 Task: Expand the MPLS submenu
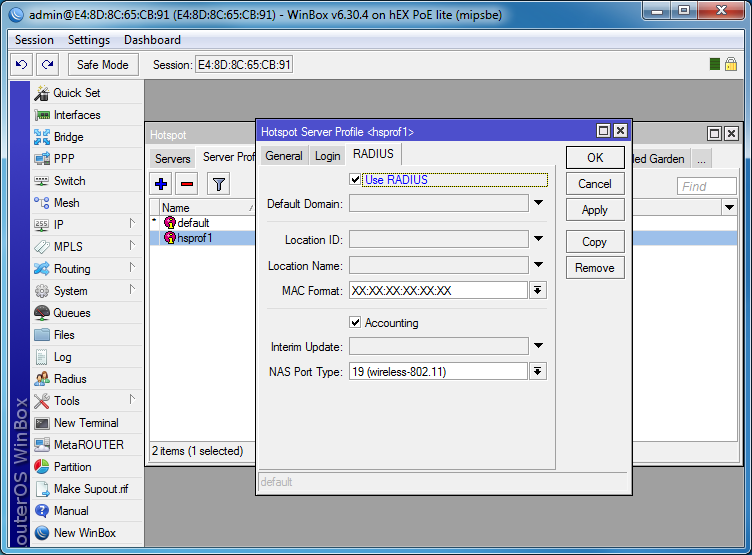[x=132, y=246]
